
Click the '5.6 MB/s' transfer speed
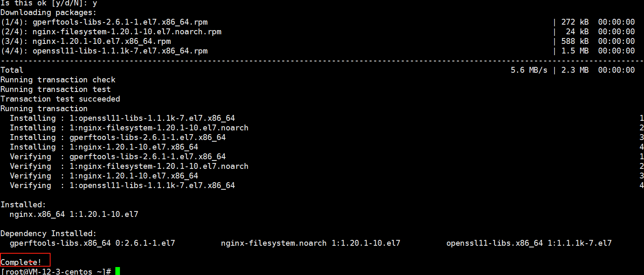tap(529, 70)
